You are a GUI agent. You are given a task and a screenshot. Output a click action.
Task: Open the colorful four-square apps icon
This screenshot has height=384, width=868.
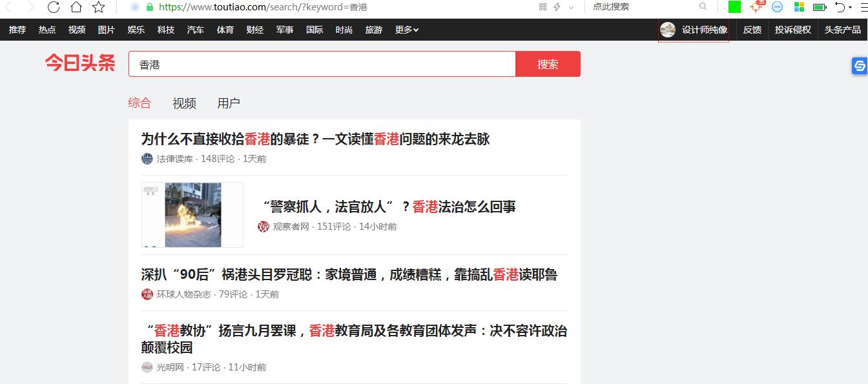click(799, 6)
